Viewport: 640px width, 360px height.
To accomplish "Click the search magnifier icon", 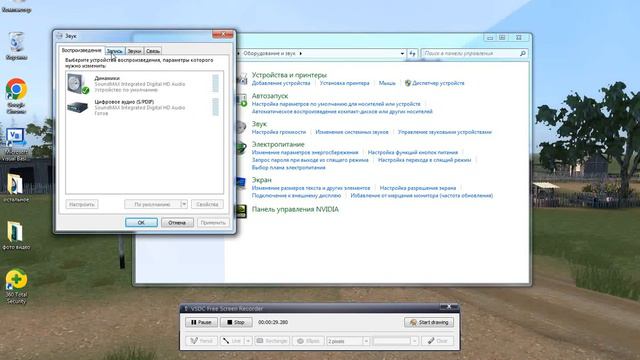I will pyautogui.click(x=523, y=53).
